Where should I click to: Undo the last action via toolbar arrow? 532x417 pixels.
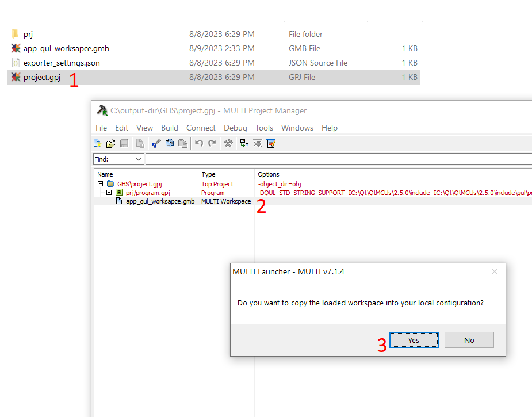coord(198,143)
